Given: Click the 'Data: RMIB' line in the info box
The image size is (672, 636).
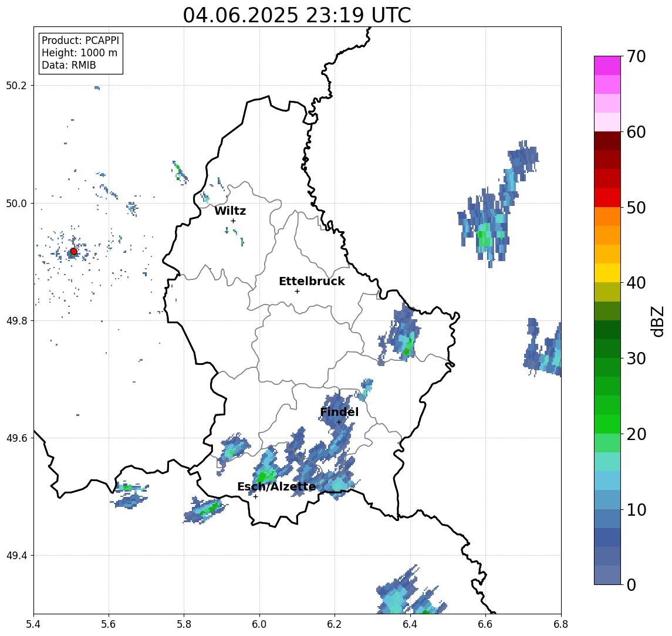Looking at the screenshot, I should pos(69,65).
